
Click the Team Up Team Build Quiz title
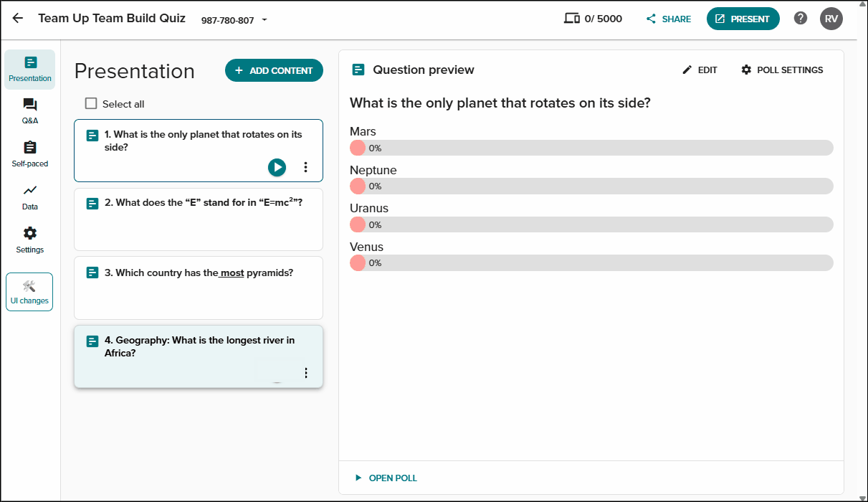pyautogui.click(x=112, y=18)
